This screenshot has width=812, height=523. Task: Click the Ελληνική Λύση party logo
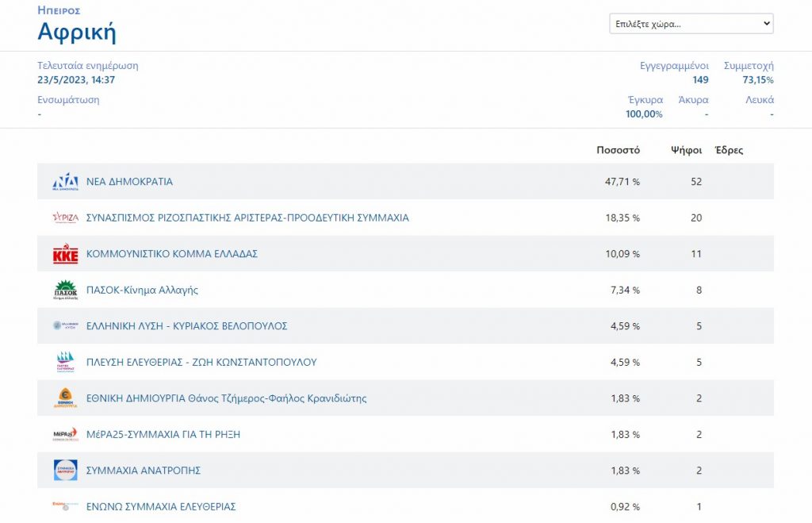tap(65, 326)
